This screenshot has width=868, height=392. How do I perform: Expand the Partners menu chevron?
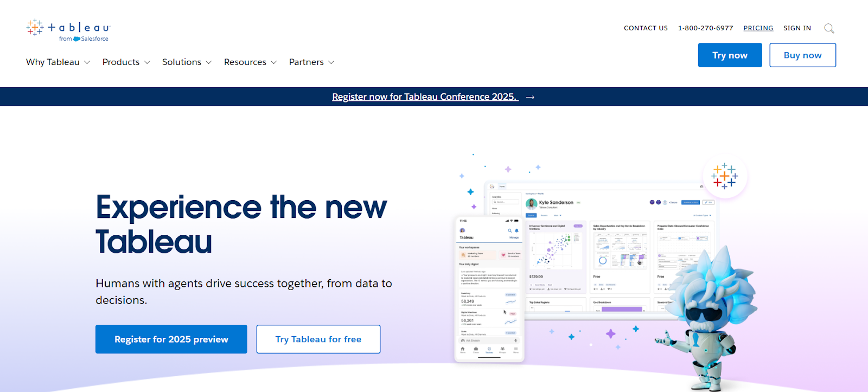(x=331, y=62)
